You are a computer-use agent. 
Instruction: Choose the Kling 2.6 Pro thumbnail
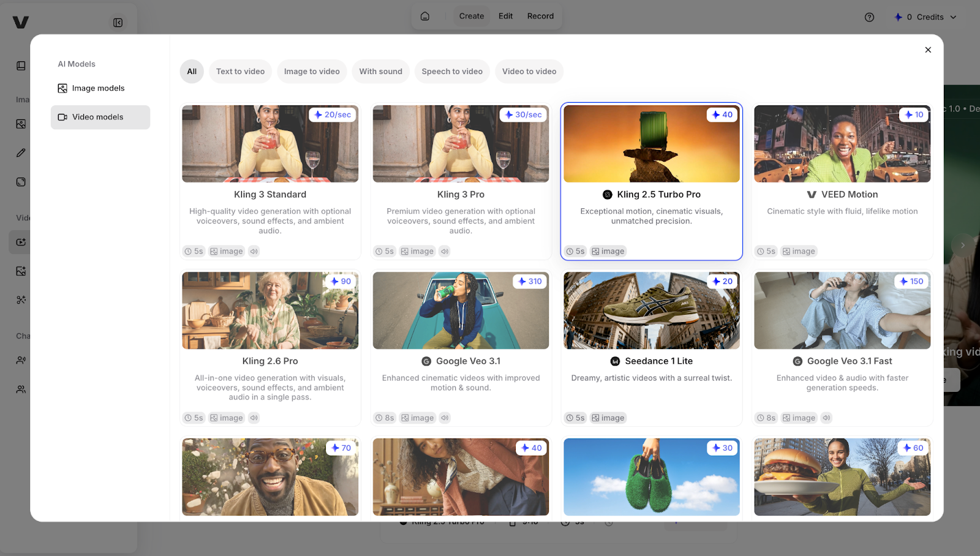click(x=270, y=310)
